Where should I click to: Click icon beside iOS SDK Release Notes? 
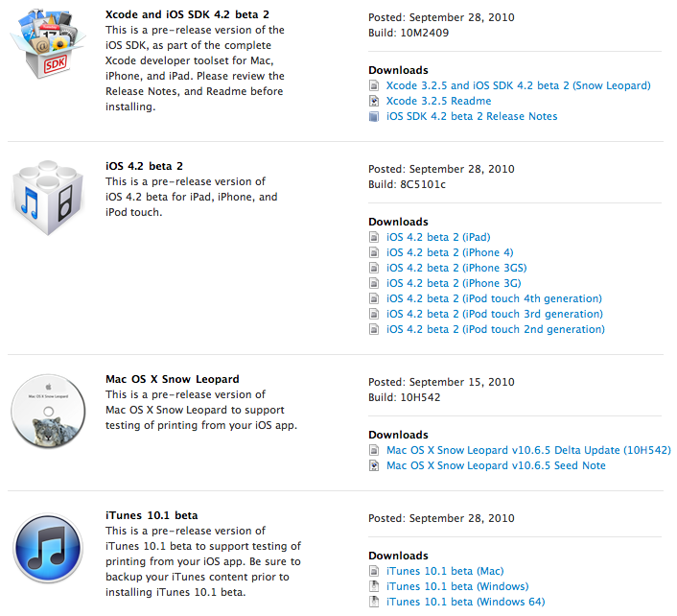tap(374, 117)
